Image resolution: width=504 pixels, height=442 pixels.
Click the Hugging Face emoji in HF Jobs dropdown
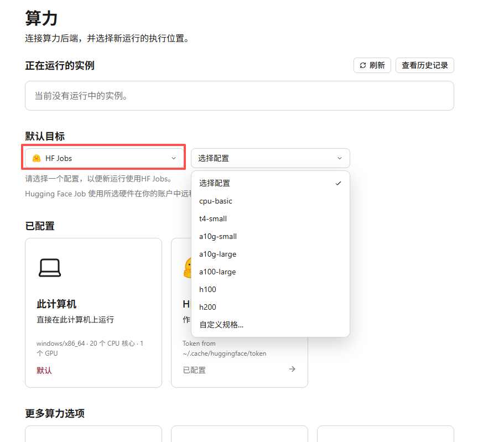click(37, 158)
